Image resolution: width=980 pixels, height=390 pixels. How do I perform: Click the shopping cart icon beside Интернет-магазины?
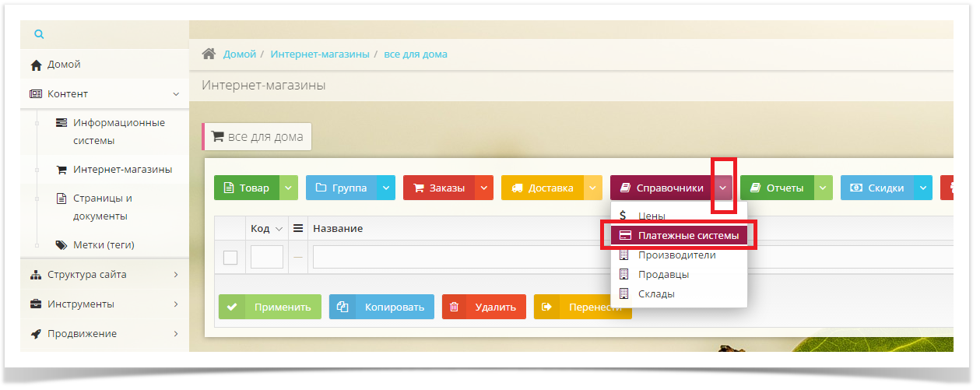pyautogui.click(x=61, y=170)
